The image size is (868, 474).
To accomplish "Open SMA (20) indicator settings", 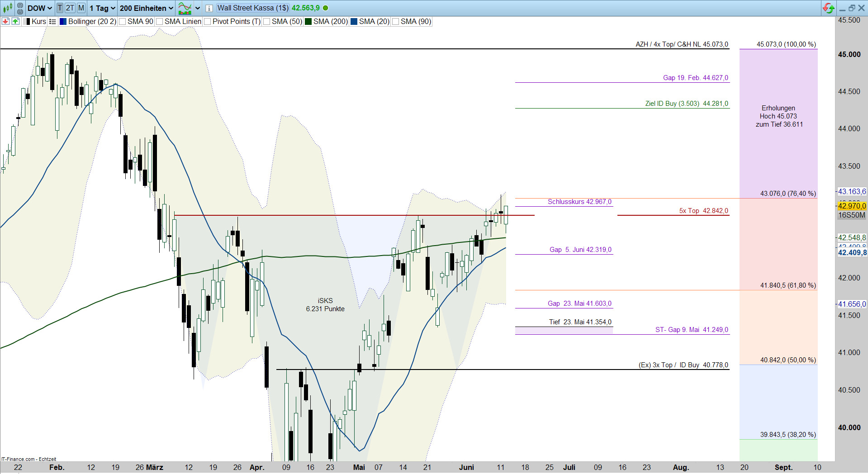I will click(x=374, y=21).
